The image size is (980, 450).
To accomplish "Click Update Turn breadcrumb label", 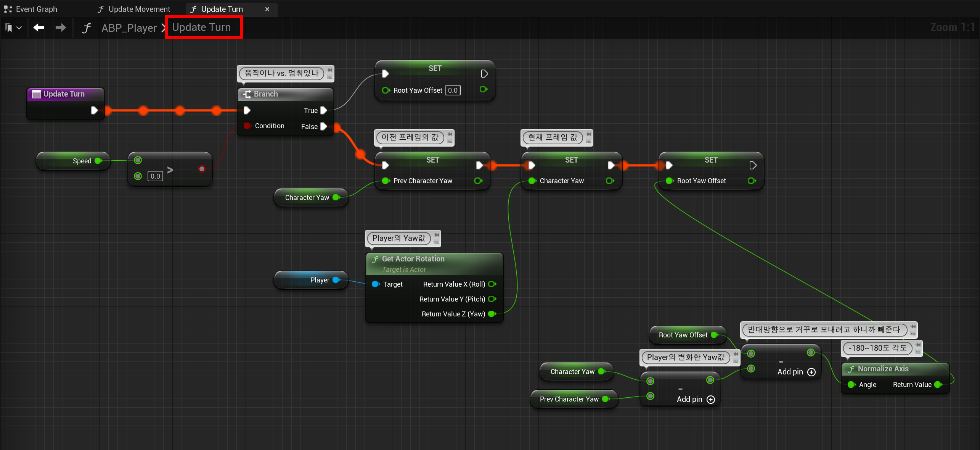I will (201, 27).
